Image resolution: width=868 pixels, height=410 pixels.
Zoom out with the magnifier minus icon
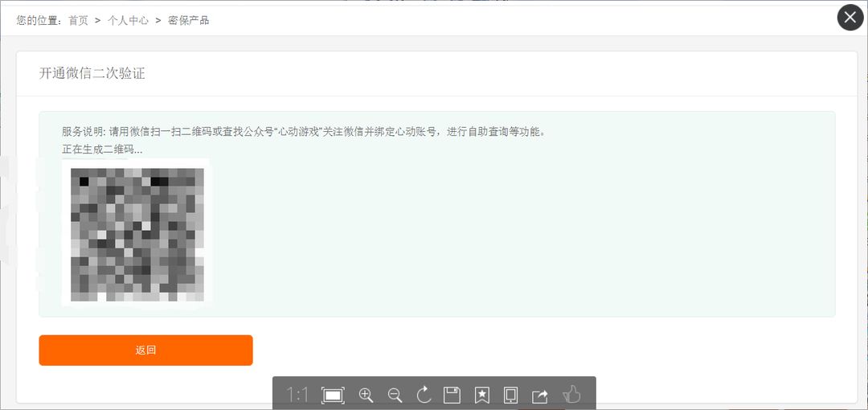click(x=395, y=395)
